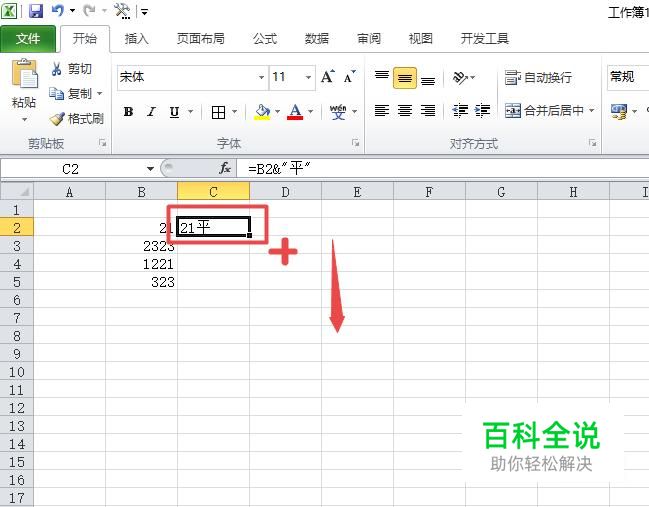The height and width of the screenshot is (507, 649).
Task: Click the fill color paint bucket icon
Action: 262,112
